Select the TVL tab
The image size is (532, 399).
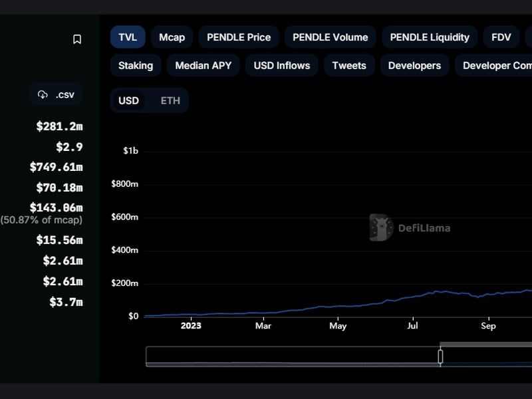click(x=127, y=37)
